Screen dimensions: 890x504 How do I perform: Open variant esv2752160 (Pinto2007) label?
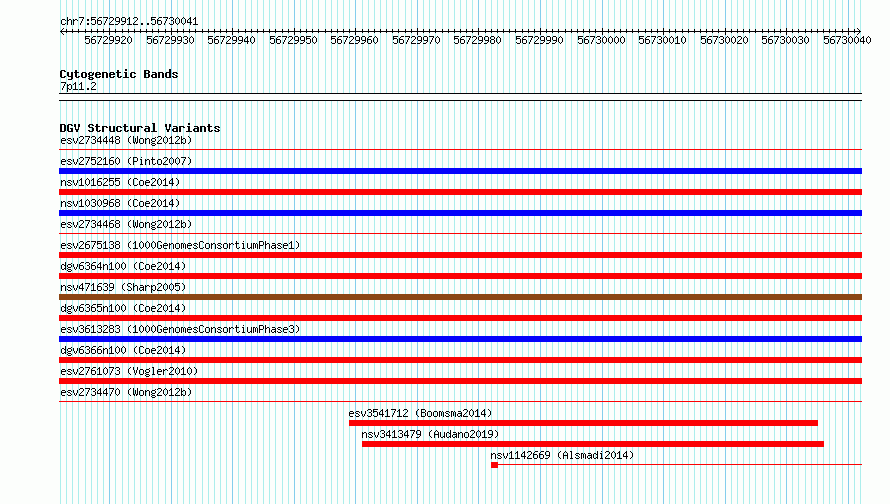click(126, 161)
